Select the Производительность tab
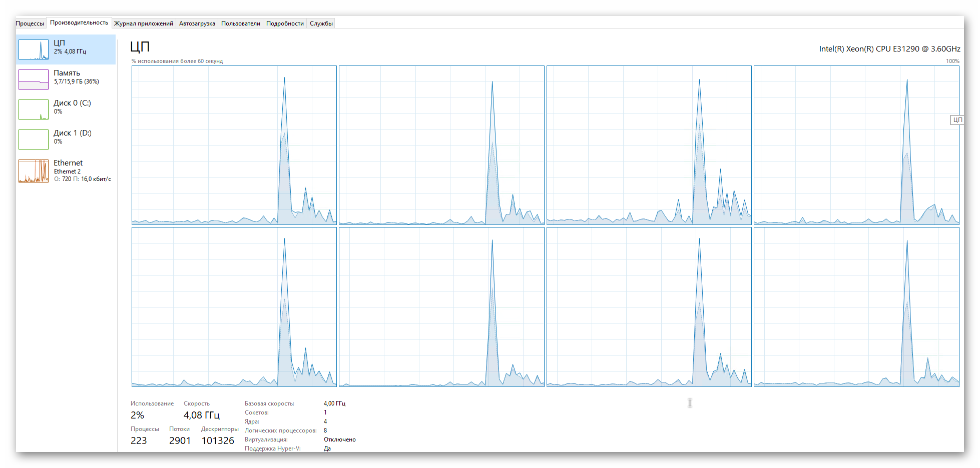This screenshot has height=468, width=980. point(79,23)
